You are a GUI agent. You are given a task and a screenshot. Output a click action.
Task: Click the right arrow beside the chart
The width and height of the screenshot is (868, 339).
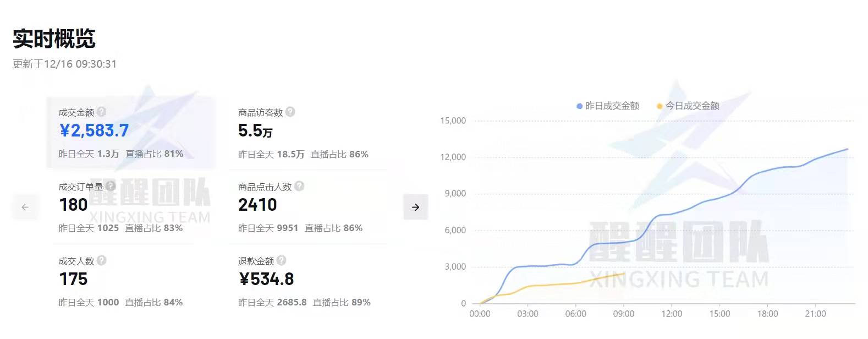pyautogui.click(x=415, y=207)
